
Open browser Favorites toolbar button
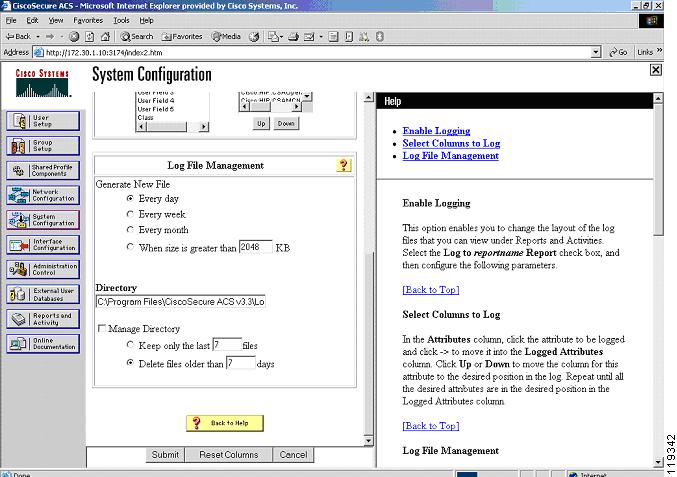pyautogui.click(x=182, y=37)
